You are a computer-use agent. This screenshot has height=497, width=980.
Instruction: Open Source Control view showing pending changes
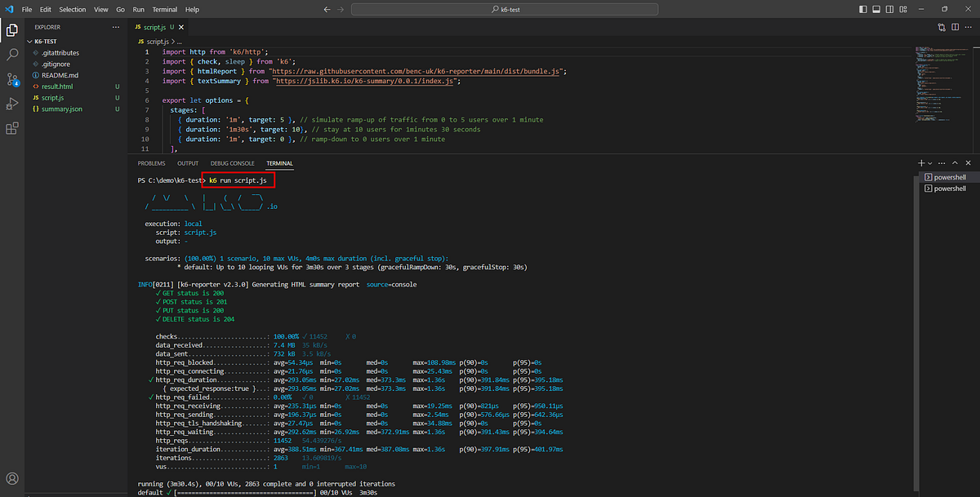click(x=11, y=78)
